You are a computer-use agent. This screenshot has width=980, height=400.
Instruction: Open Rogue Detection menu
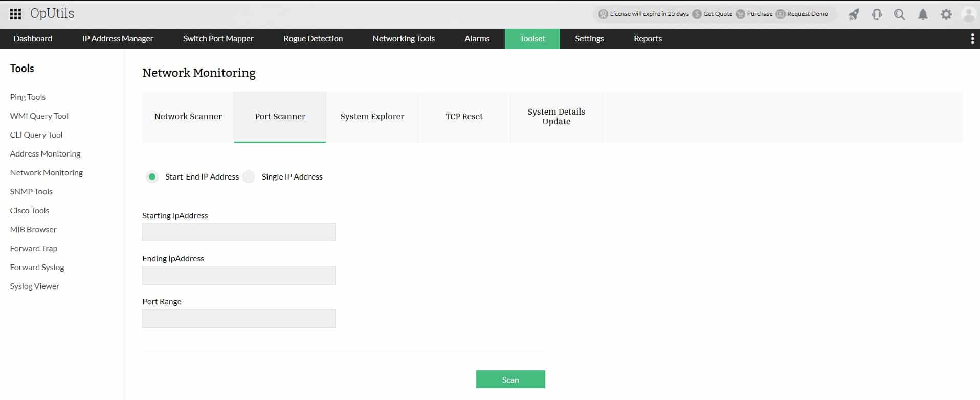pyautogui.click(x=313, y=39)
